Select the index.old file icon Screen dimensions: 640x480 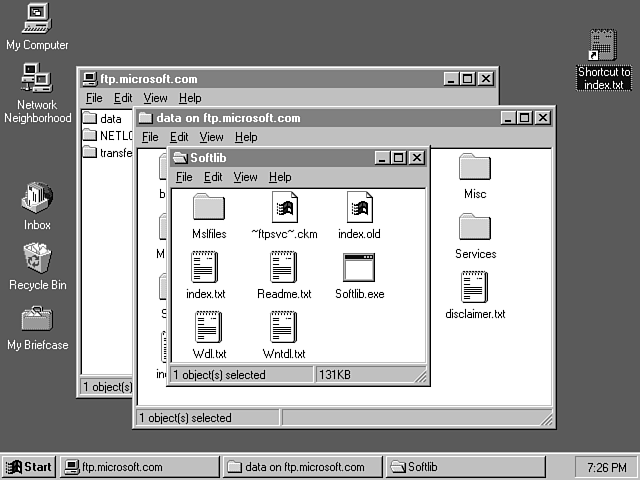point(359,208)
